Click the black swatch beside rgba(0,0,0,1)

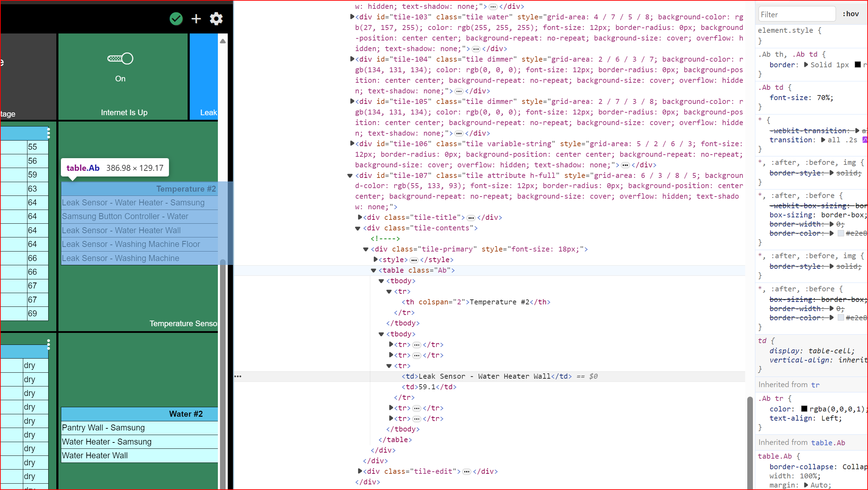(804, 409)
